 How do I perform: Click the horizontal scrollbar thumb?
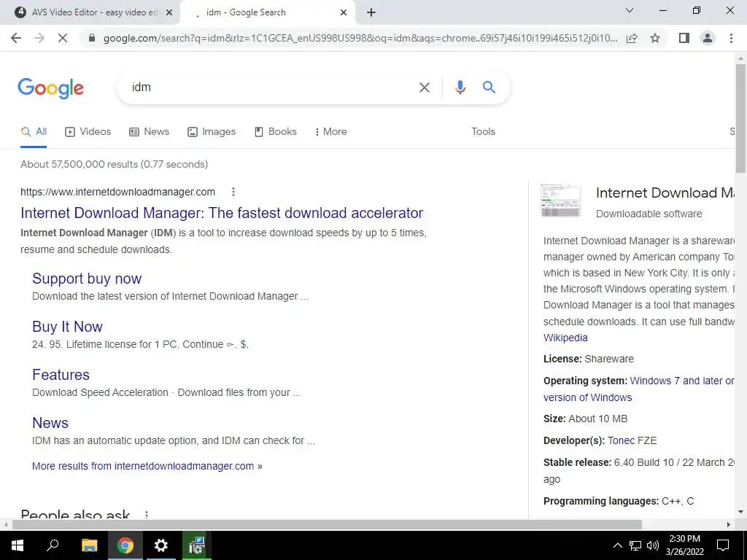coord(327,525)
